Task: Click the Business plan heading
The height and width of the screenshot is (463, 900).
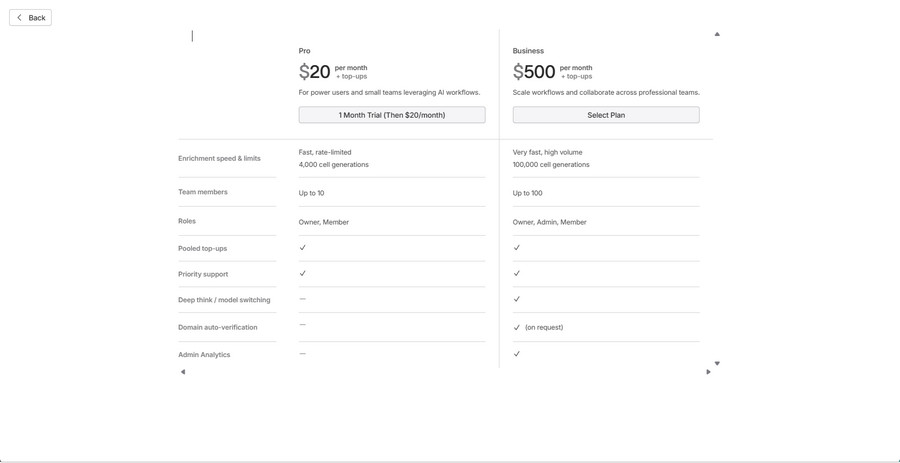Action: pyautogui.click(x=528, y=51)
